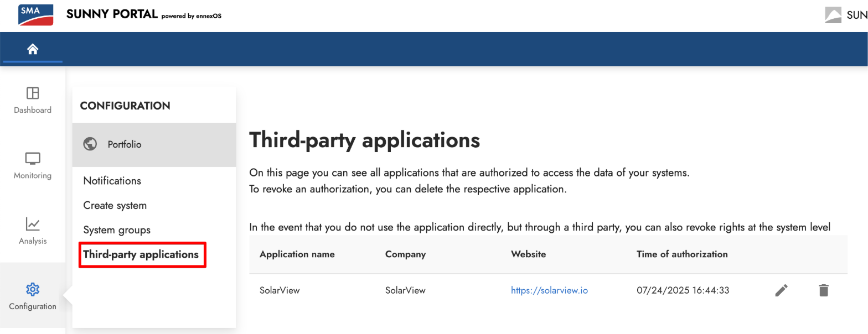Screen dimensions: 868x334
Task: Choose Portfolio in configuration panel
Action: [154, 144]
